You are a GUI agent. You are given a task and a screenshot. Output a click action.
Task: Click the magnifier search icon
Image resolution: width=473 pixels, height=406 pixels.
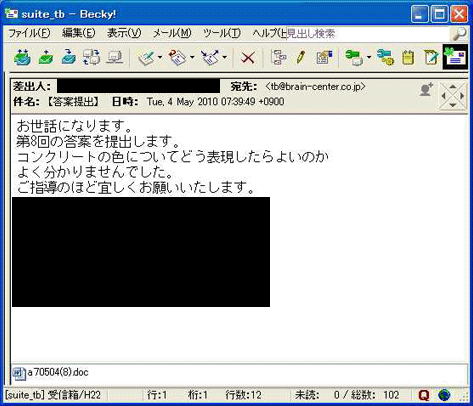click(x=459, y=34)
